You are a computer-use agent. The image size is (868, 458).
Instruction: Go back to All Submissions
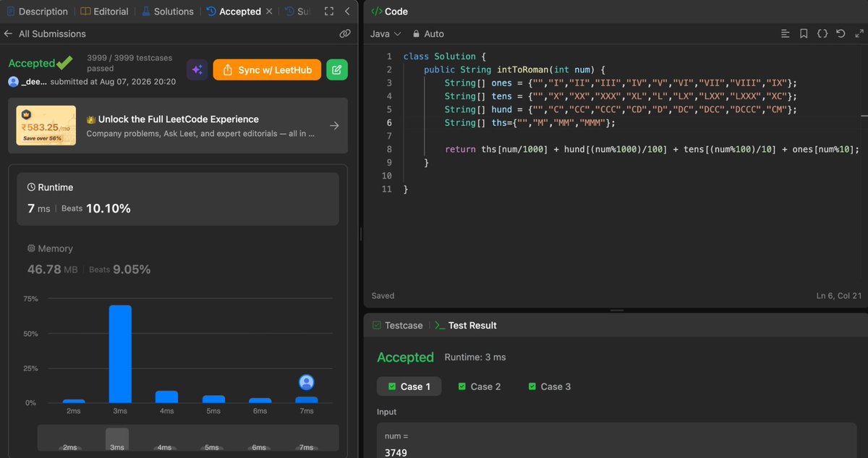tap(44, 33)
